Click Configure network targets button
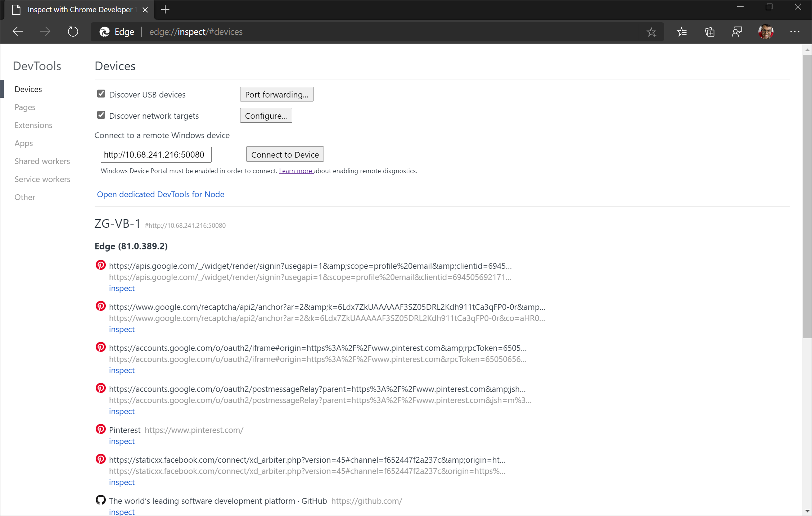 click(266, 116)
